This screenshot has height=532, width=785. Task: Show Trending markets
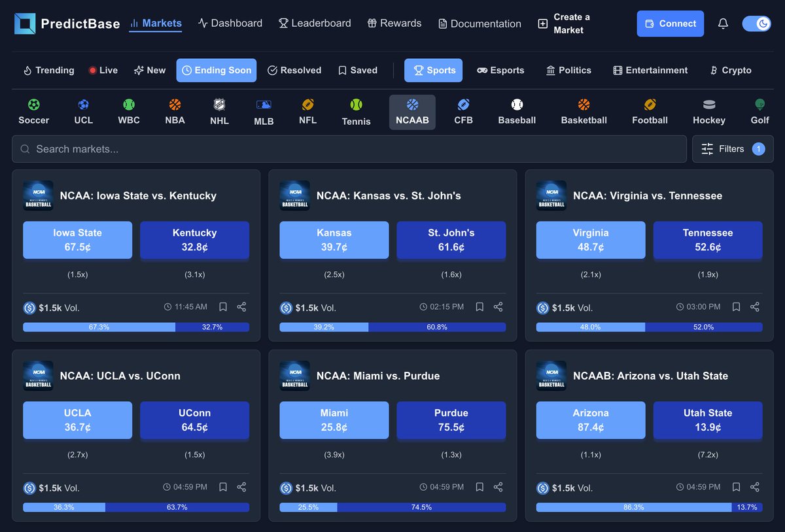48,70
